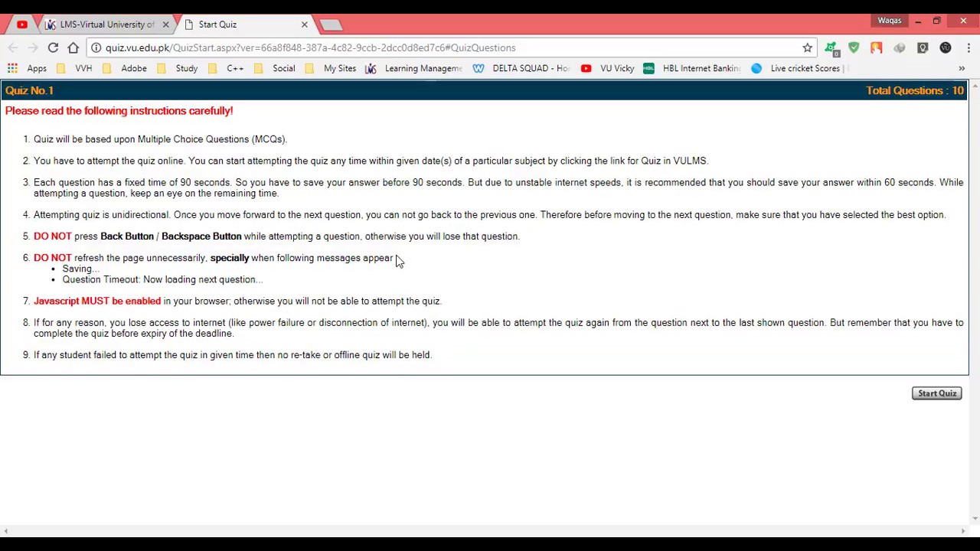Go back to the previous page
980x551 pixels.
pos(13,47)
